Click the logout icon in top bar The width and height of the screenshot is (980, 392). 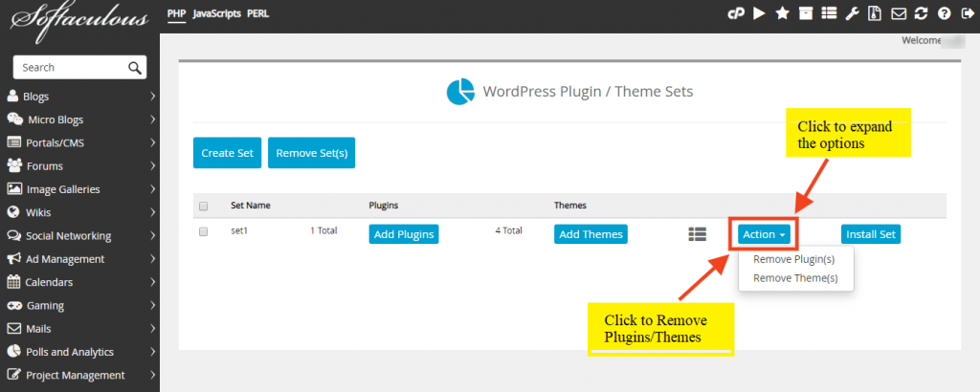point(966,13)
